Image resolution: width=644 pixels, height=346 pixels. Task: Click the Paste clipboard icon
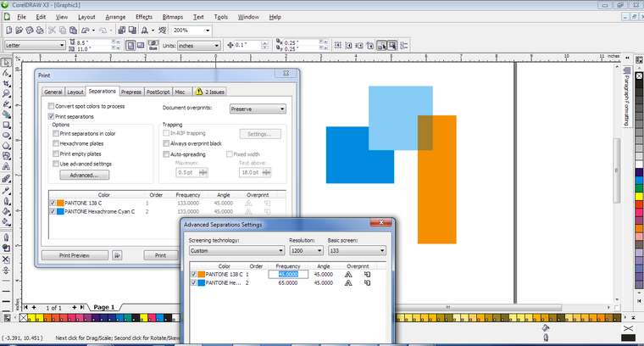tap(73, 30)
